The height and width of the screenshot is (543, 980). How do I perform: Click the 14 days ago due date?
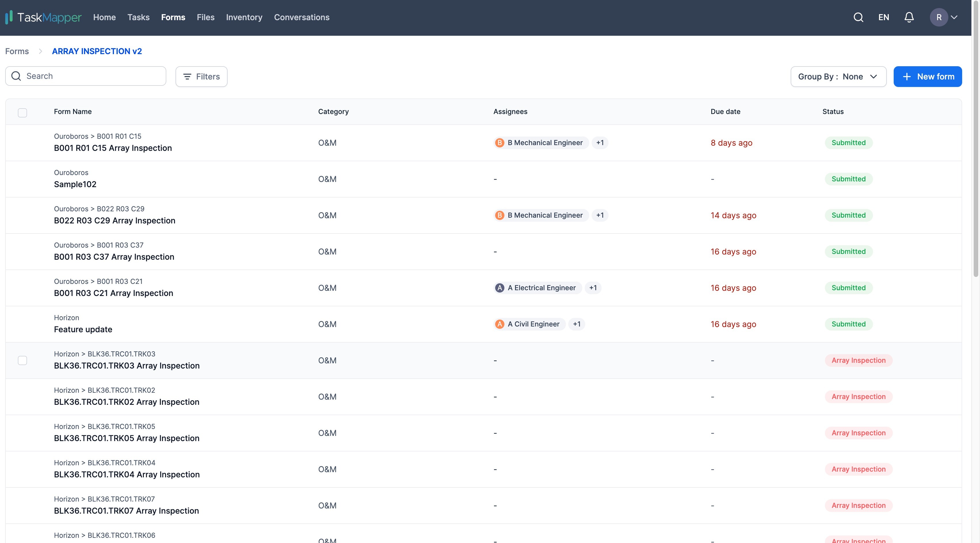(x=733, y=215)
